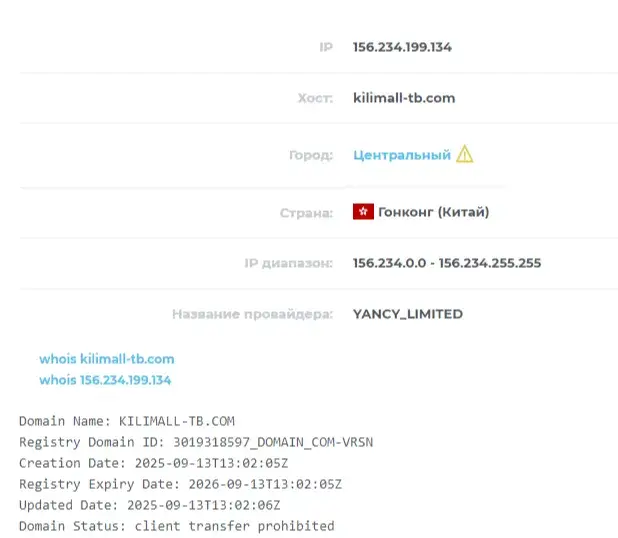Click the Registry Domain ID line
This screenshot has height=538, width=618.
pos(196,442)
